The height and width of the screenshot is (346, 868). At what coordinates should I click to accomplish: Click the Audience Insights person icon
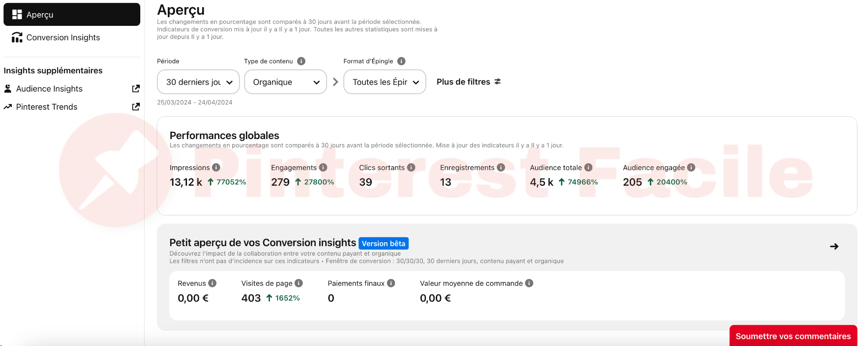click(x=8, y=89)
